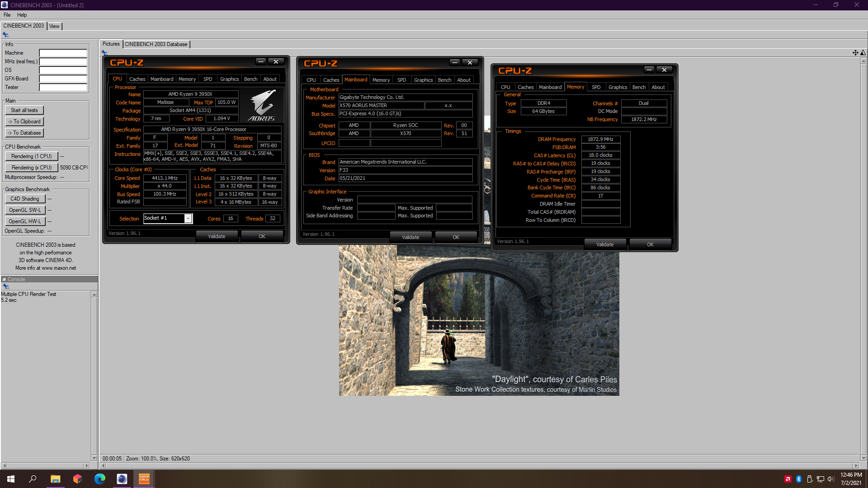Screen dimensions: 868x488
Task: Start the OpenGL SW-L test
Action: click(x=25, y=210)
